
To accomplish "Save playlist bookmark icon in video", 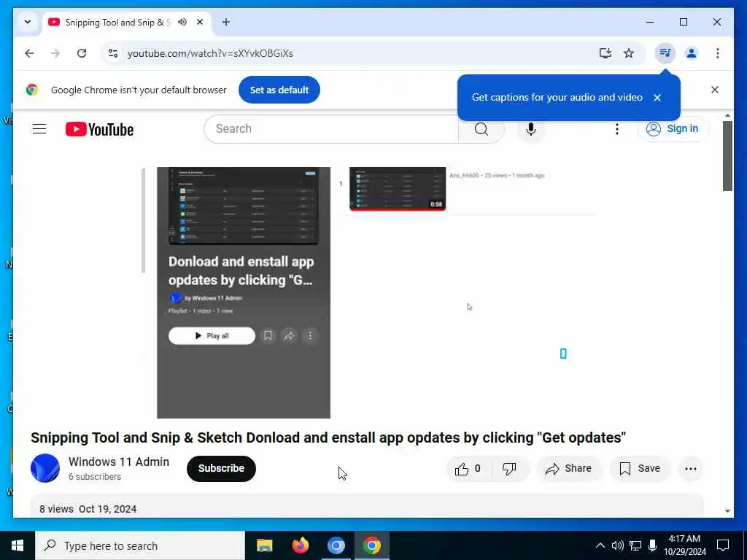I will click(x=268, y=335).
